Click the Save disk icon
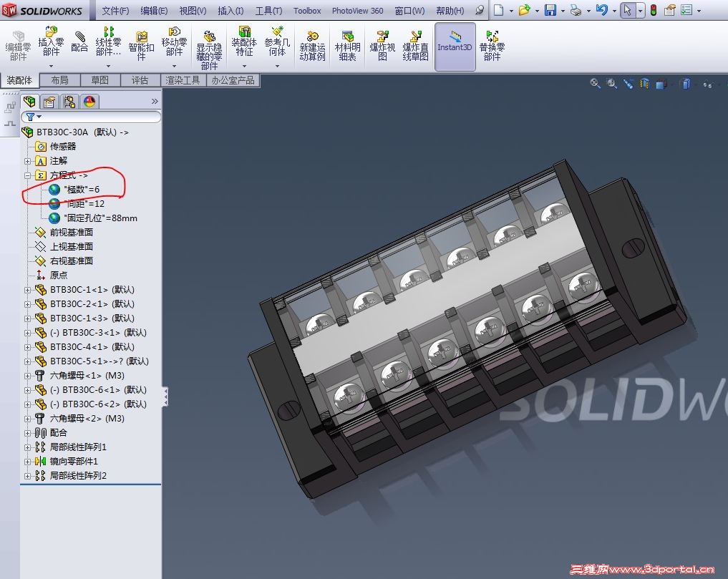Screen dimensions: 728x579 pos(550,10)
